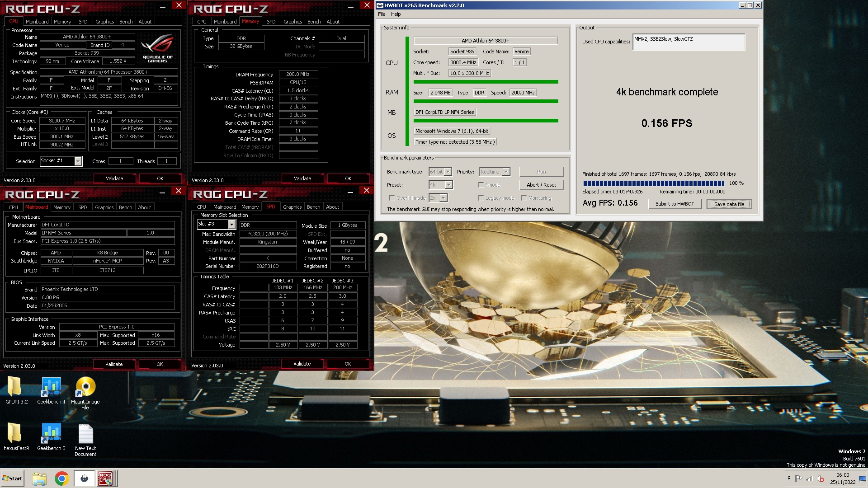This screenshot has height=488, width=868.
Task: Click '0.156 FPS' benchmark result text
Action: tap(666, 123)
